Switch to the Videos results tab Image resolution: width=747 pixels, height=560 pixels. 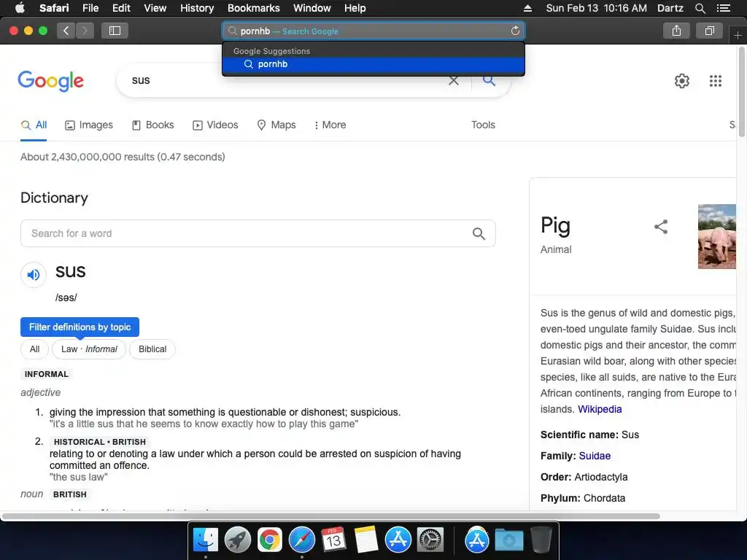click(215, 125)
